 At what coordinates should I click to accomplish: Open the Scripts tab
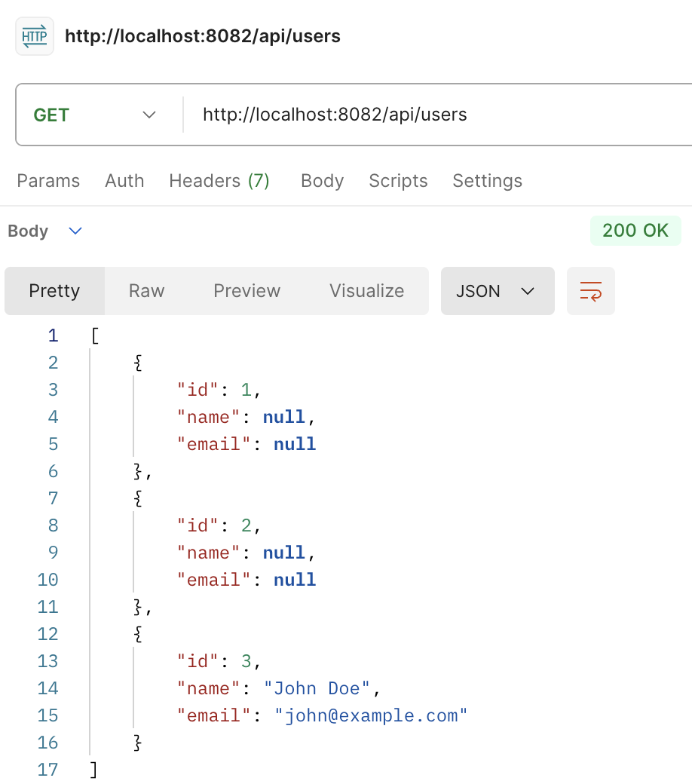click(x=398, y=181)
